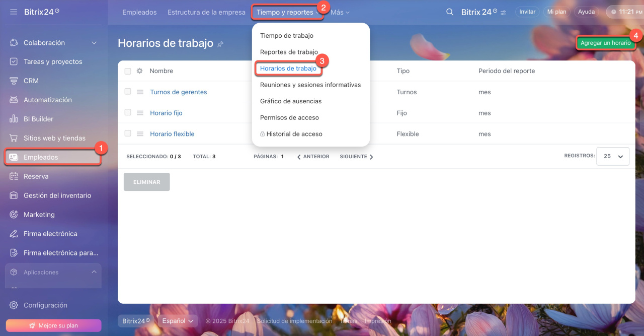Image resolution: width=644 pixels, height=336 pixels.
Task: Choose Reportes de trabajo menu item
Action: point(289,52)
